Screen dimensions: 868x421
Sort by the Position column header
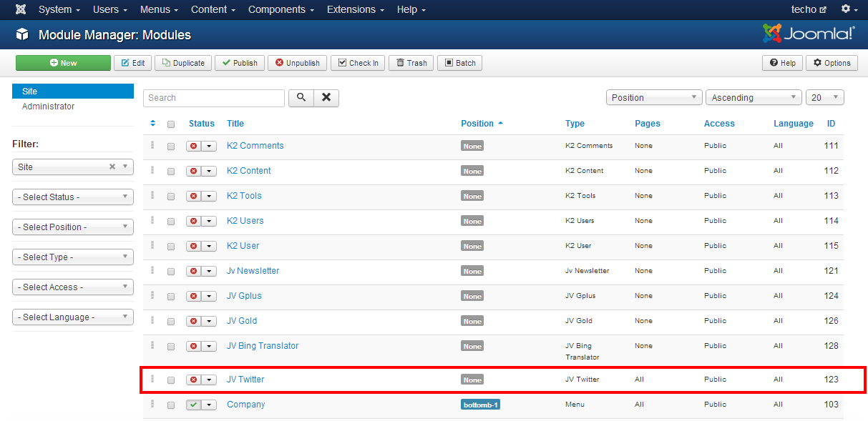click(x=482, y=124)
